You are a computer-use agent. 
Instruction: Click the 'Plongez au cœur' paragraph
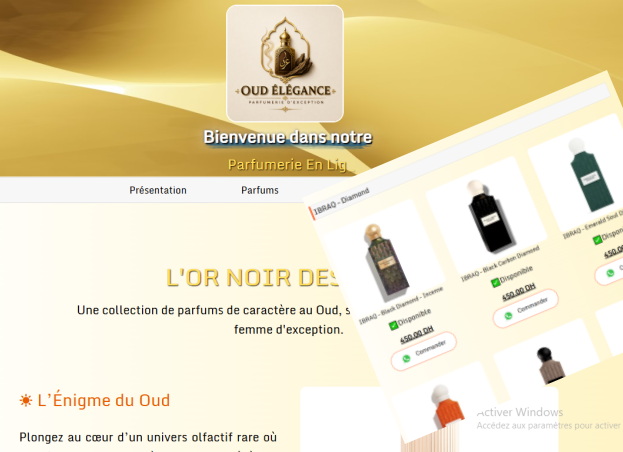(x=148, y=443)
